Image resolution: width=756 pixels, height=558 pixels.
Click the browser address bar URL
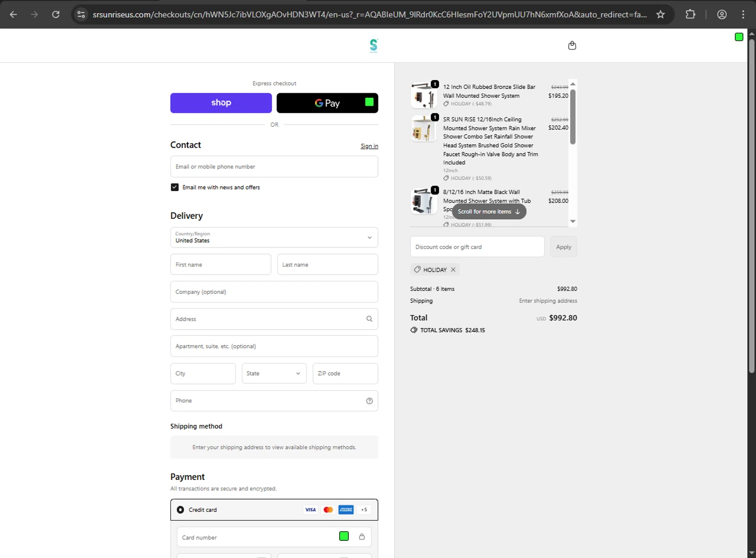click(x=370, y=15)
